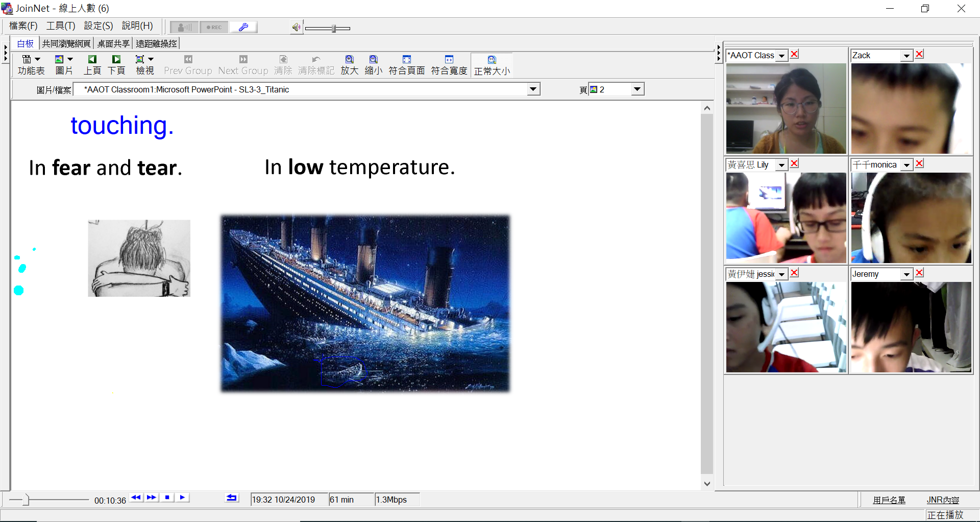Click the Prev Group button

pos(188,65)
